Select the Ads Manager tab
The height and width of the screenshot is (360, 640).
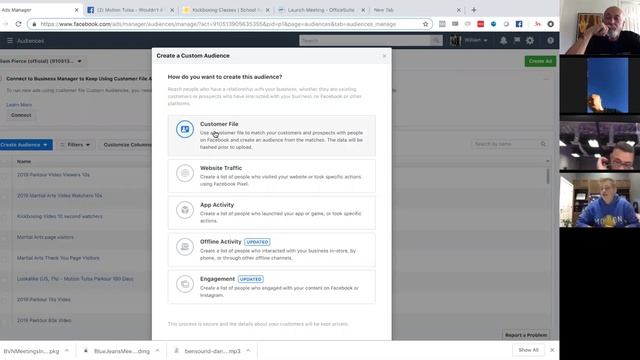(40, 10)
